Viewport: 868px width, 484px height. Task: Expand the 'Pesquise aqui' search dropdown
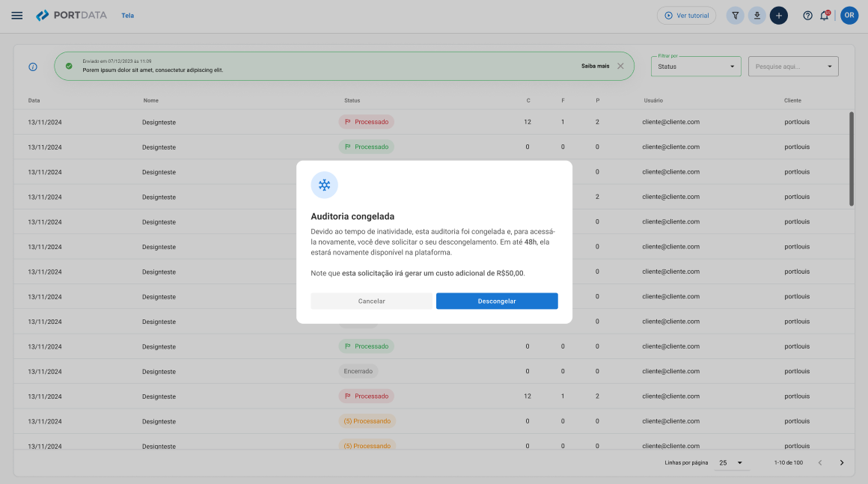coord(793,67)
